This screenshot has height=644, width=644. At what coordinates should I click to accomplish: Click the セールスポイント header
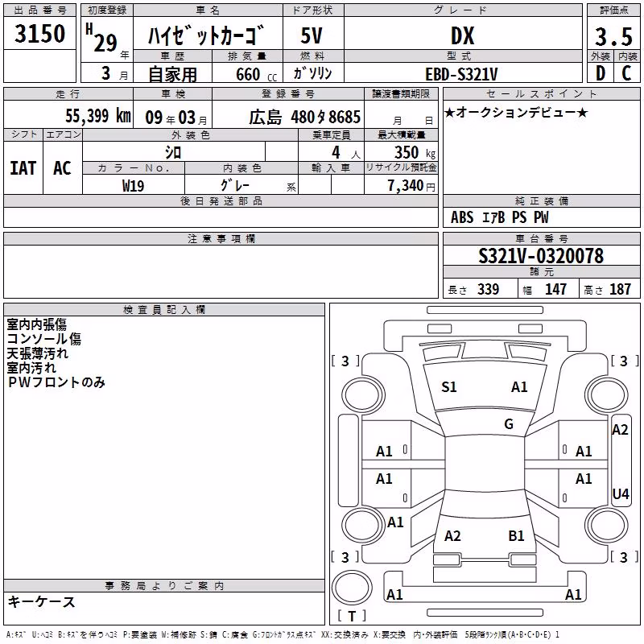tap(541, 94)
